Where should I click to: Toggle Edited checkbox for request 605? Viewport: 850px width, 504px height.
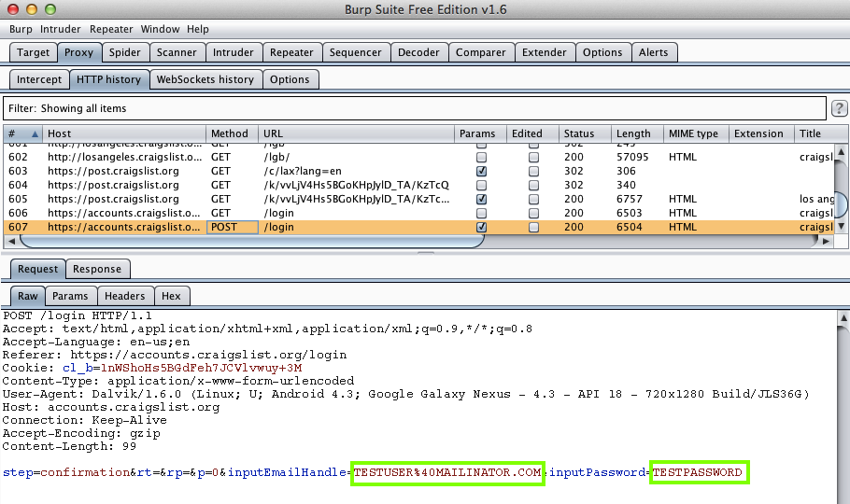(x=533, y=199)
